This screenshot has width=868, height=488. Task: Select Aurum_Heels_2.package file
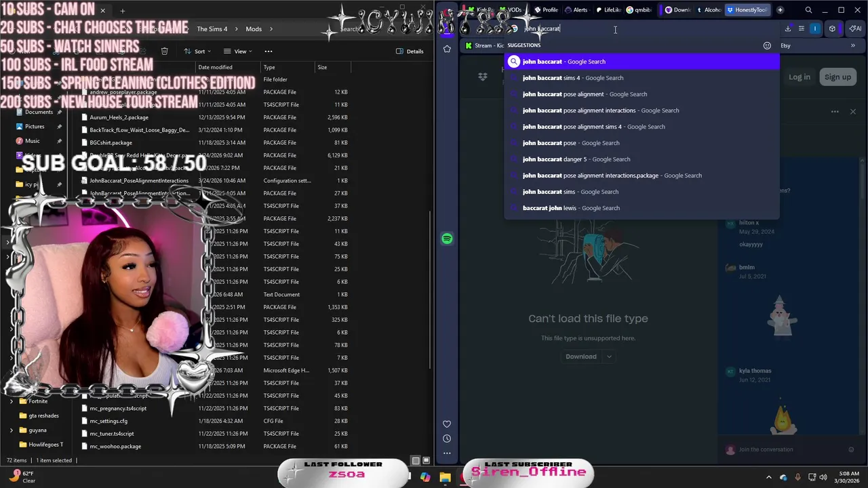coord(119,117)
